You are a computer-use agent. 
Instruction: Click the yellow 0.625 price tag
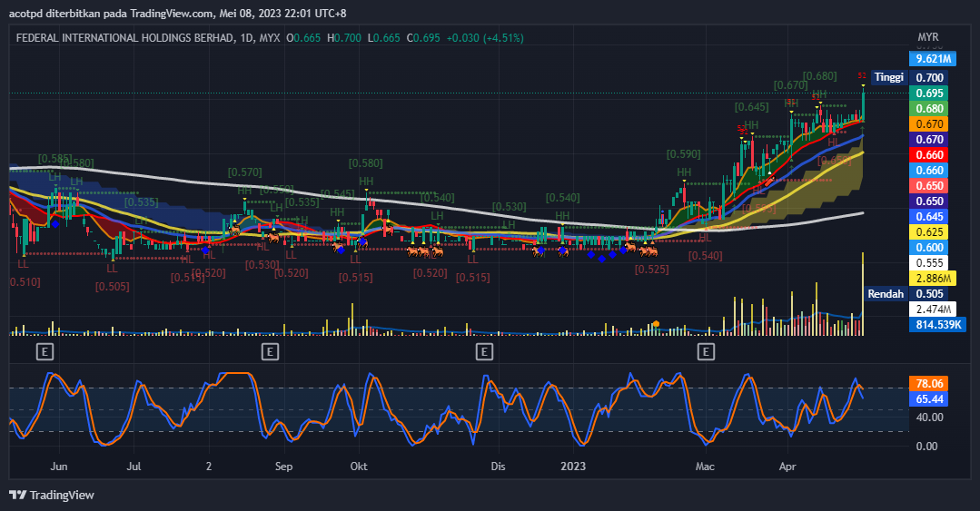pyautogui.click(x=929, y=231)
